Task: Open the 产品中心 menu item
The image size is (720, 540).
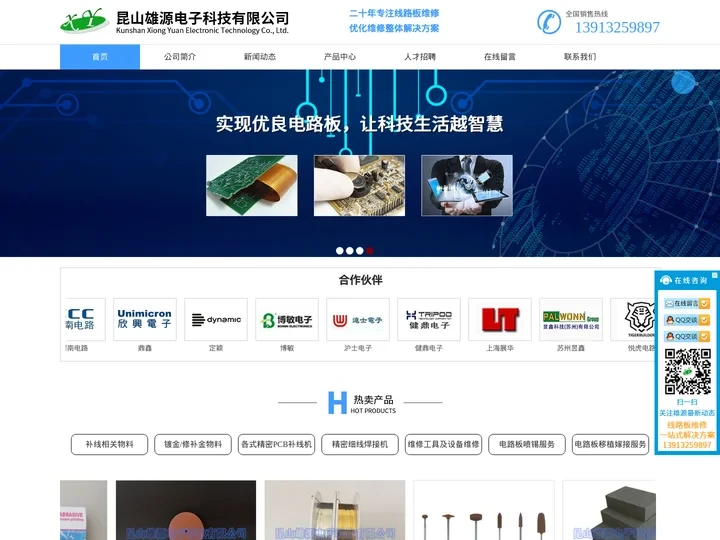Action: coord(339,57)
